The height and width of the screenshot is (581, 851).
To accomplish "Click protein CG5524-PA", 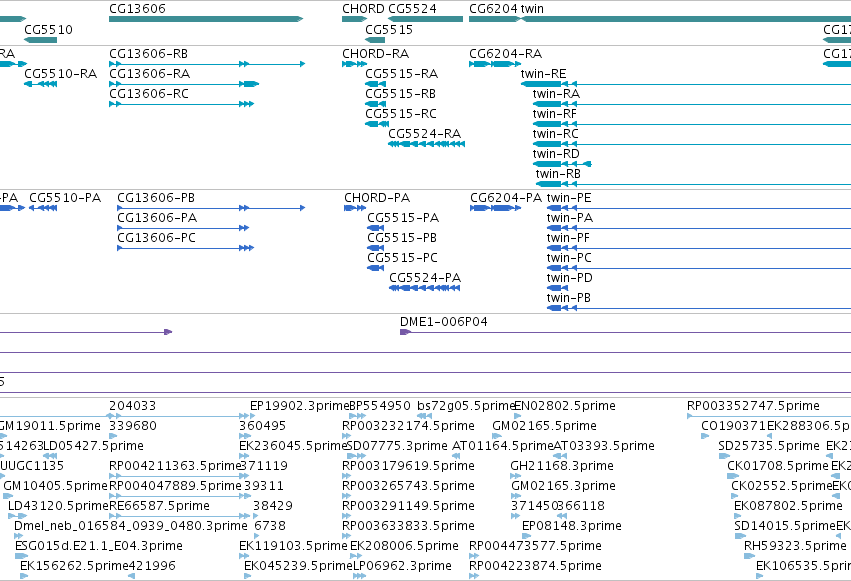I will click(x=425, y=278).
